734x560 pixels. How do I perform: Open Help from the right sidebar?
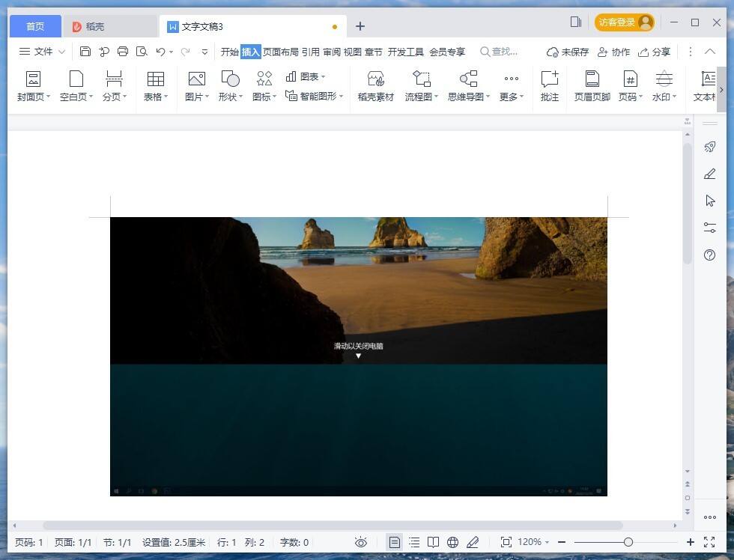click(710, 255)
